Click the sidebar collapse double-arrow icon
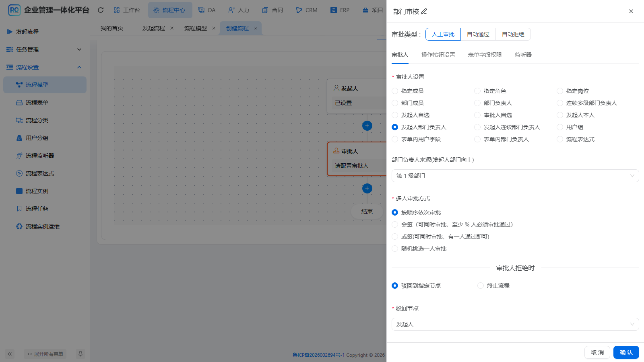Viewport: 644px width, 362px height. [x=10, y=354]
